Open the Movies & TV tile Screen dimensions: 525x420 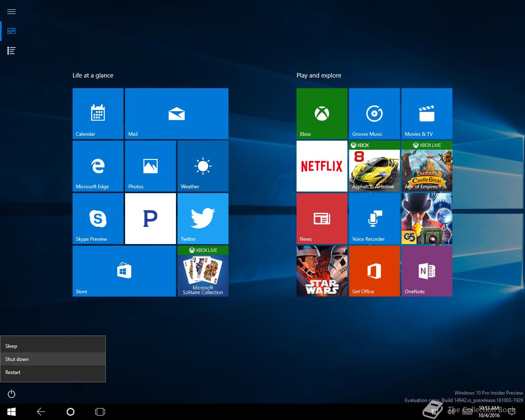coord(427,114)
